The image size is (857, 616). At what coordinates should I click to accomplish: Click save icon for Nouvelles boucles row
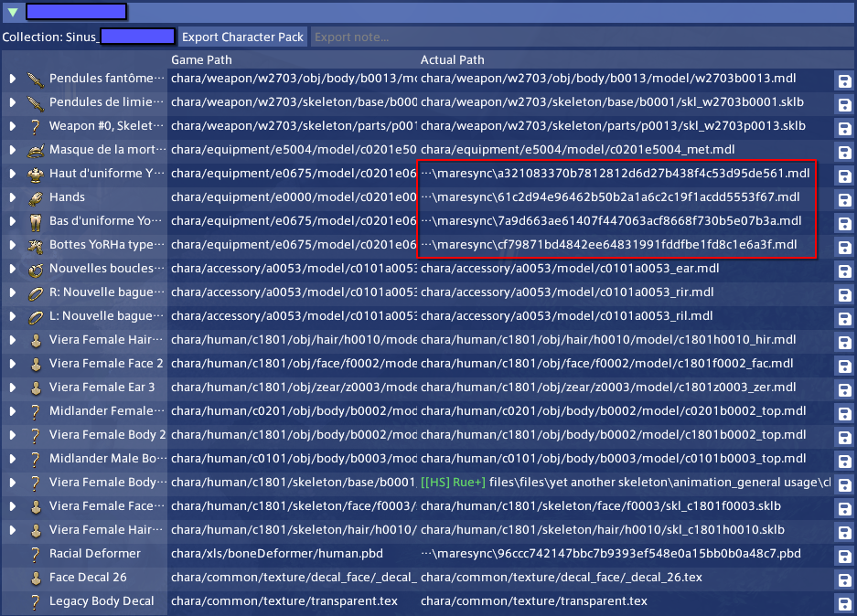pyautogui.click(x=844, y=271)
